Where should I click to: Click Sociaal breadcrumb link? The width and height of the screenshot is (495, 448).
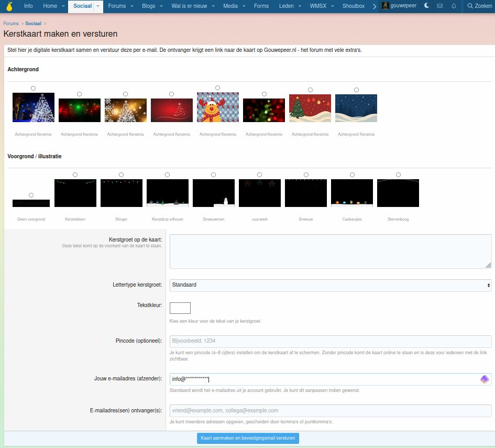[33, 24]
